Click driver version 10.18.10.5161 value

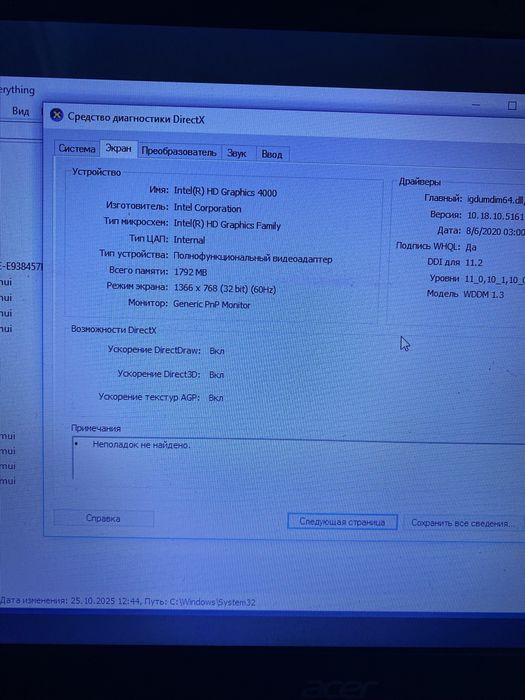click(495, 216)
